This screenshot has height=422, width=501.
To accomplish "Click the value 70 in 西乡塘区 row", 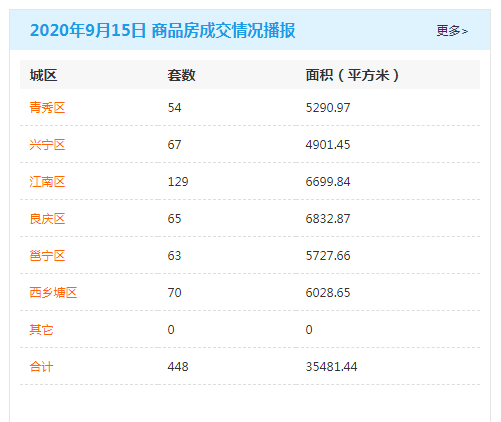I will (174, 293).
